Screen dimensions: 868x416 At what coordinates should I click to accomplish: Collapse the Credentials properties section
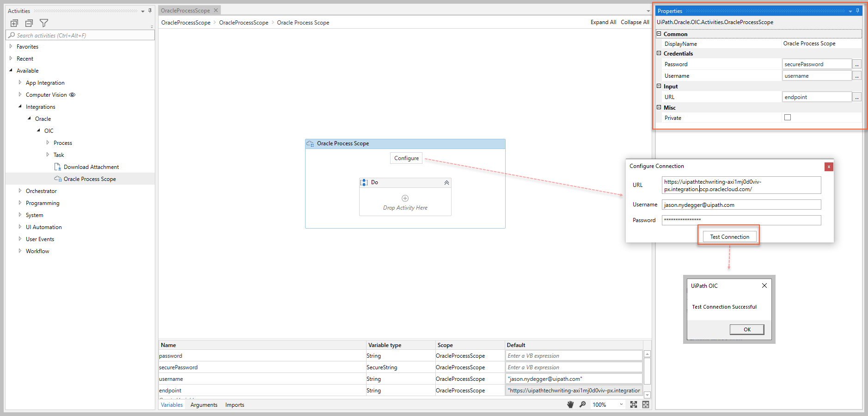point(659,53)
